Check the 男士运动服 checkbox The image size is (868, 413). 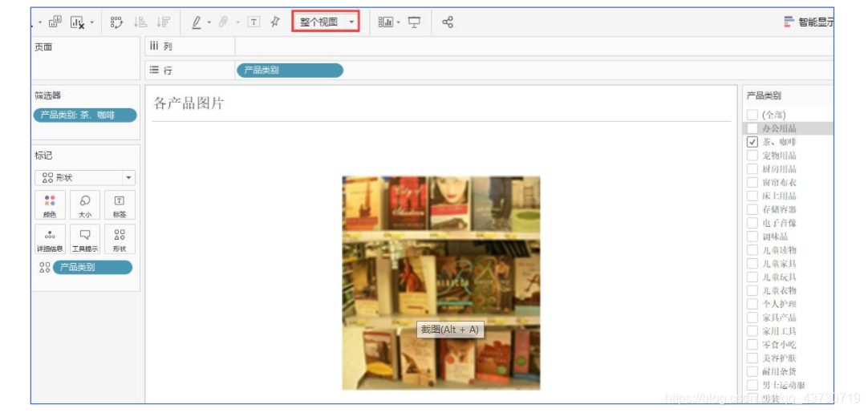752,385
